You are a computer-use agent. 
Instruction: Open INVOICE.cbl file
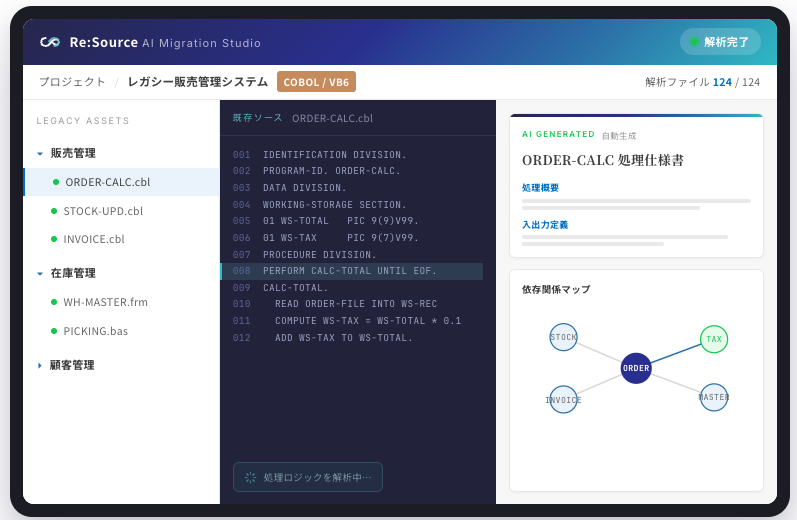94,239
